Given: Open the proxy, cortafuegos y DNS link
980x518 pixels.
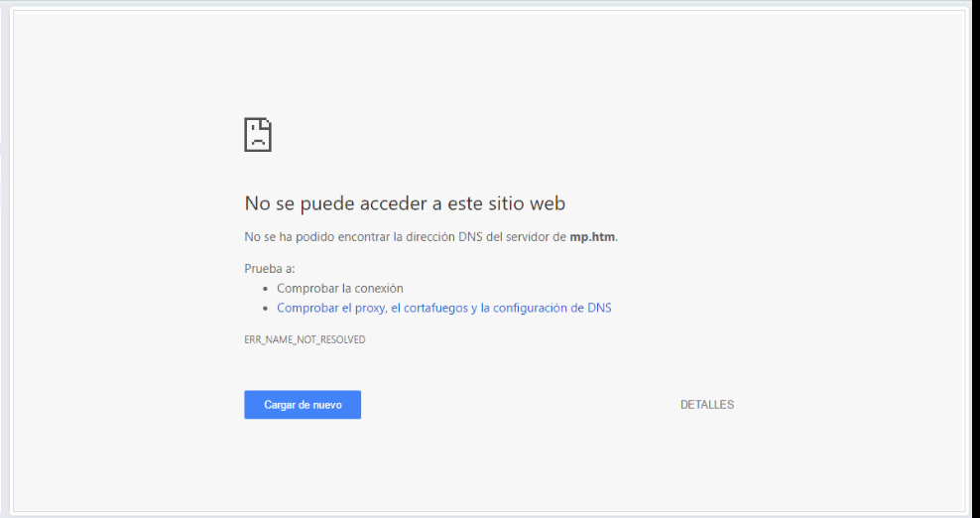Looking at the screenshot, I should click(443, 308).
